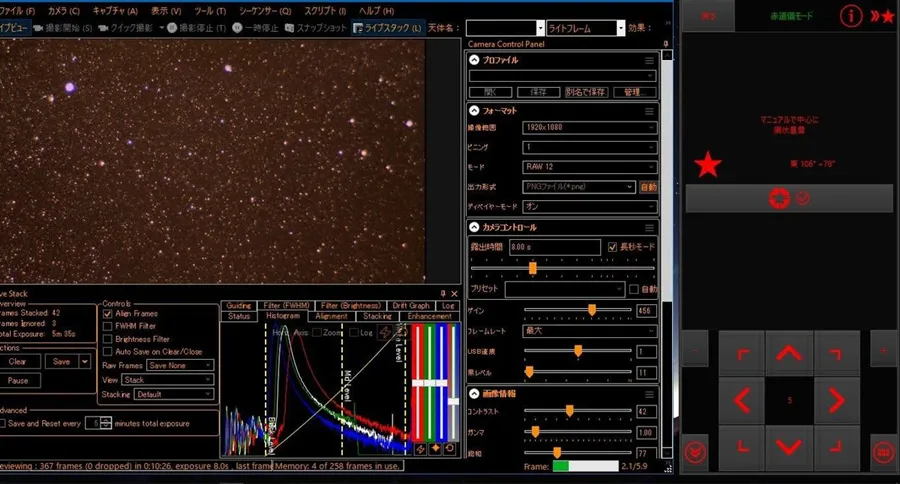Open the RAW 12 mode dropdown
The height and width of the screenshot is (484, 900).
[x=589, y=166]
